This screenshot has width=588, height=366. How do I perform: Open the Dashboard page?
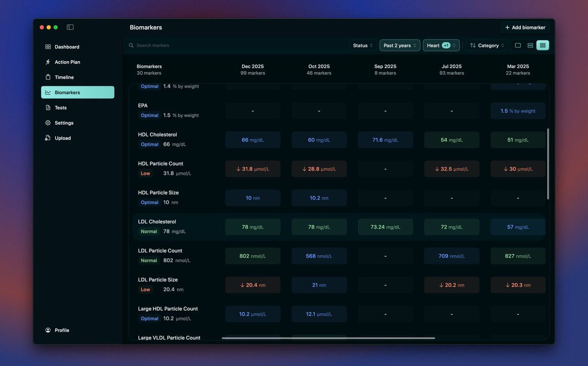[x=77, y=47]
